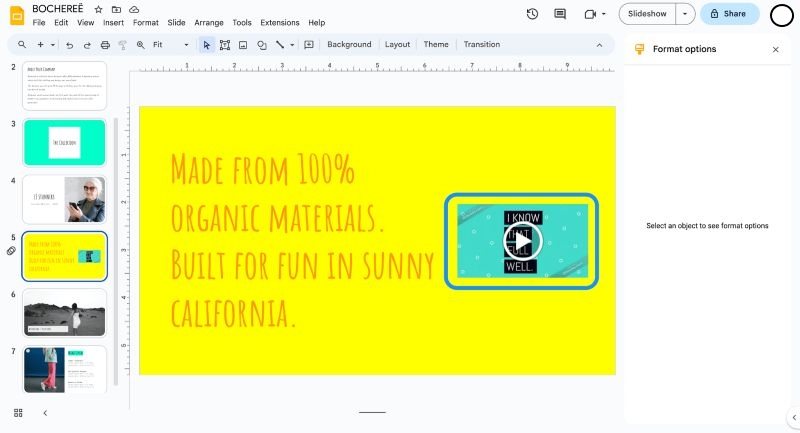This screenshot has width=800, height=433.
Task: Click the Transition button
Action: (x=482, y=44)
